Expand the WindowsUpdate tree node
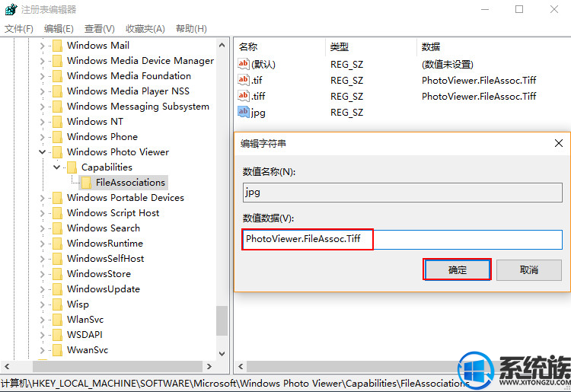Viewport: 571px width, 392px height. pyautogui.click(x=42, y=289)
